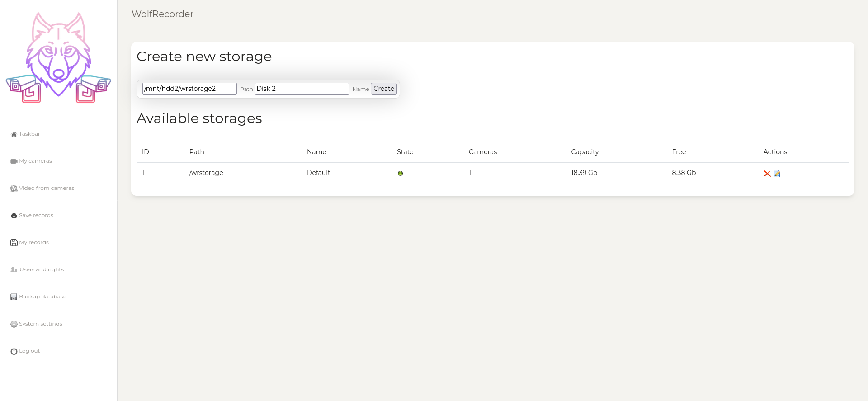The image size is (868, 401).
Task: Click the green storage state indicator
Action: 400,173
